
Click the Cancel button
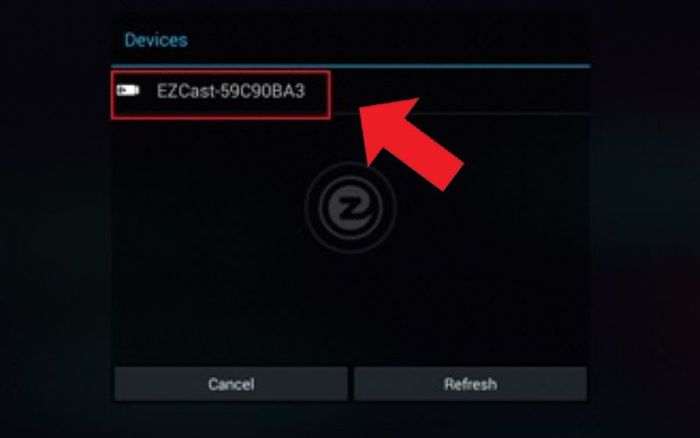[231, 384]
